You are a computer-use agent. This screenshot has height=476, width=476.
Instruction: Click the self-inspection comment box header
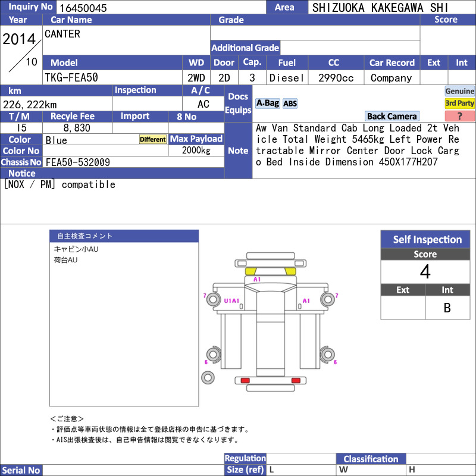click(124, 236)
